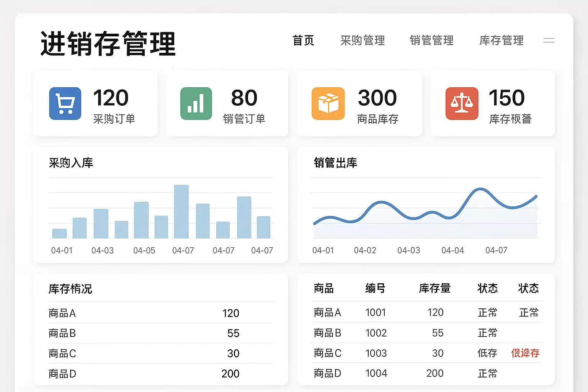Click the green bar chart icon

click(196, 103)
